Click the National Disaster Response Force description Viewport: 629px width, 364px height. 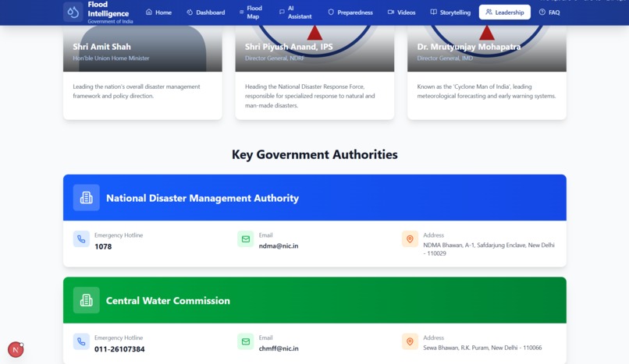310,96
